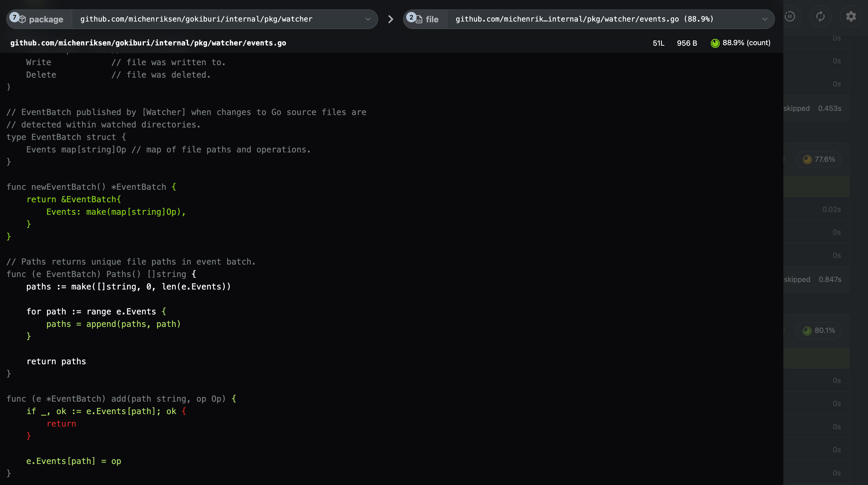
Task: Expand the file selector dropdown arrow
Action: tap(765, 19)
